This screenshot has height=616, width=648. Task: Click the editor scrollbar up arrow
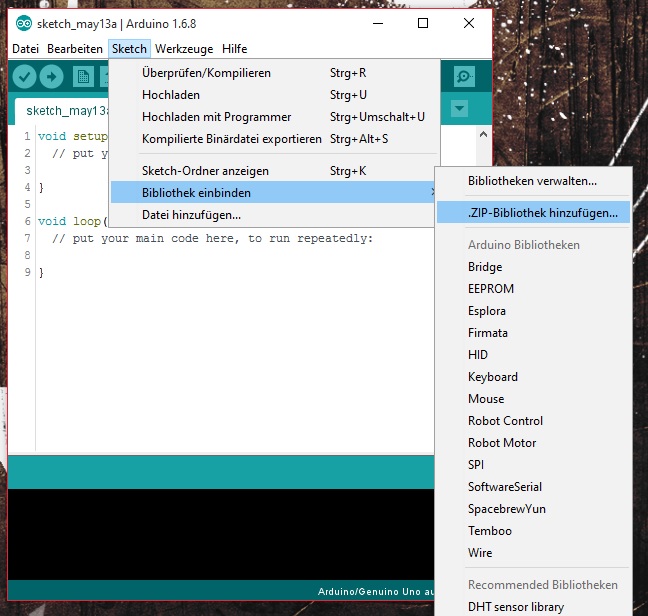[x=483, y=135]
